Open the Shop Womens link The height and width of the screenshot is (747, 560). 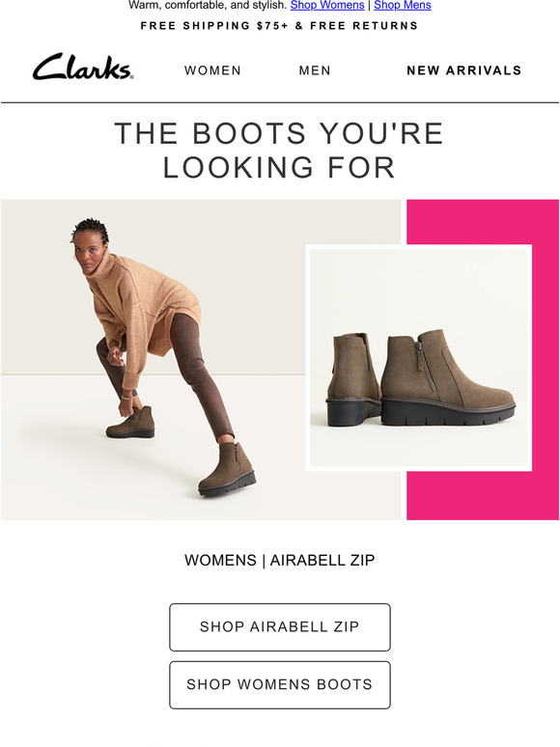[327, 5]
